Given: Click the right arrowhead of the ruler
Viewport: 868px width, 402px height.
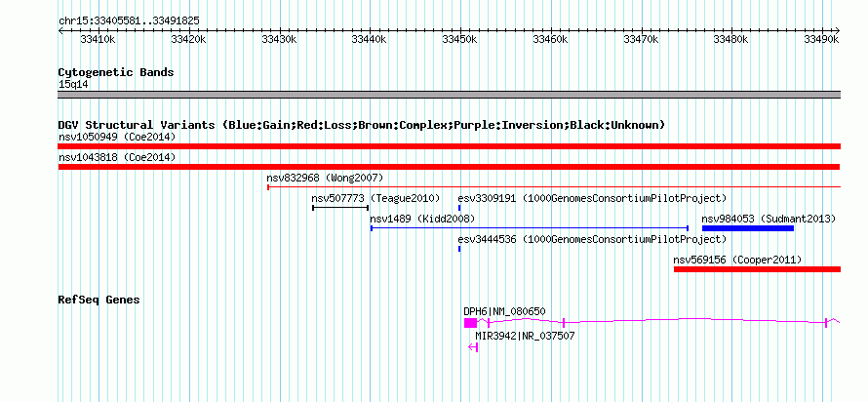Looking at the screenshot, I should (x=838, y=30).
